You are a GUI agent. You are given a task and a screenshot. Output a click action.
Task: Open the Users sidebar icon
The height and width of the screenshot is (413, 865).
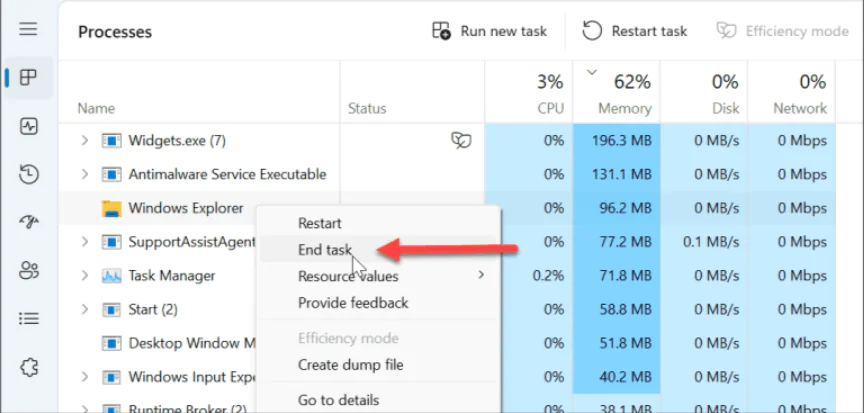(28, 270)
